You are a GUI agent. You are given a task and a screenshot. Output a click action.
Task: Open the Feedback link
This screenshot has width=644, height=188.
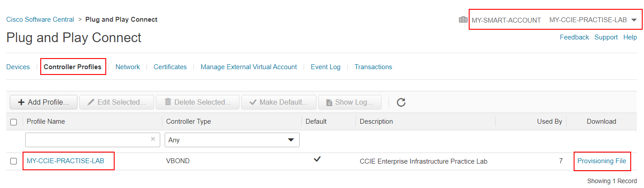(574, 37)
